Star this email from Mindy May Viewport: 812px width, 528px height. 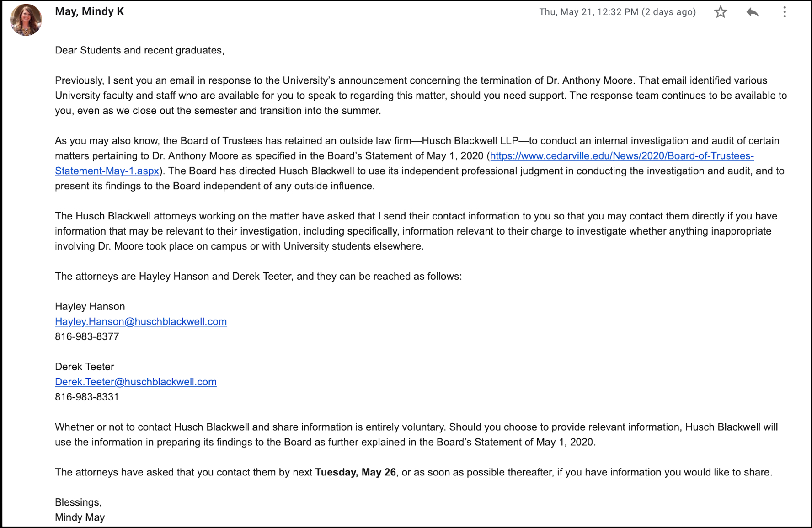pos(721,12)
